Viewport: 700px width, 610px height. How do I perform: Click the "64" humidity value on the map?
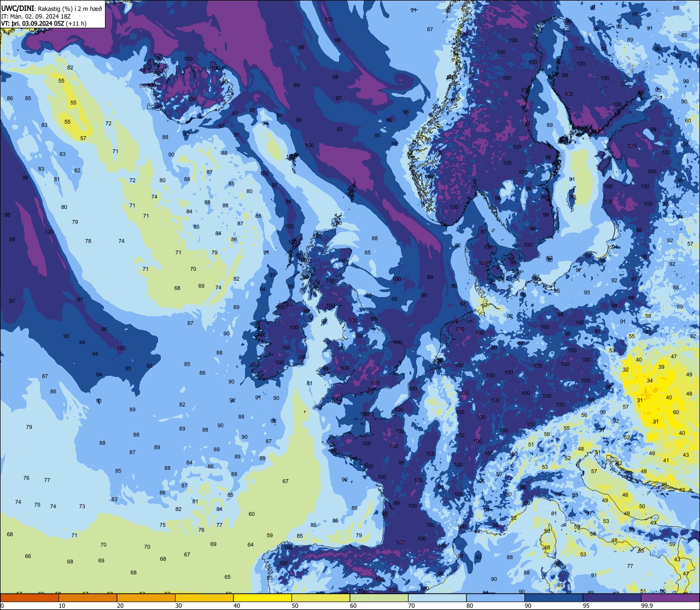click(x=250, y=544)
